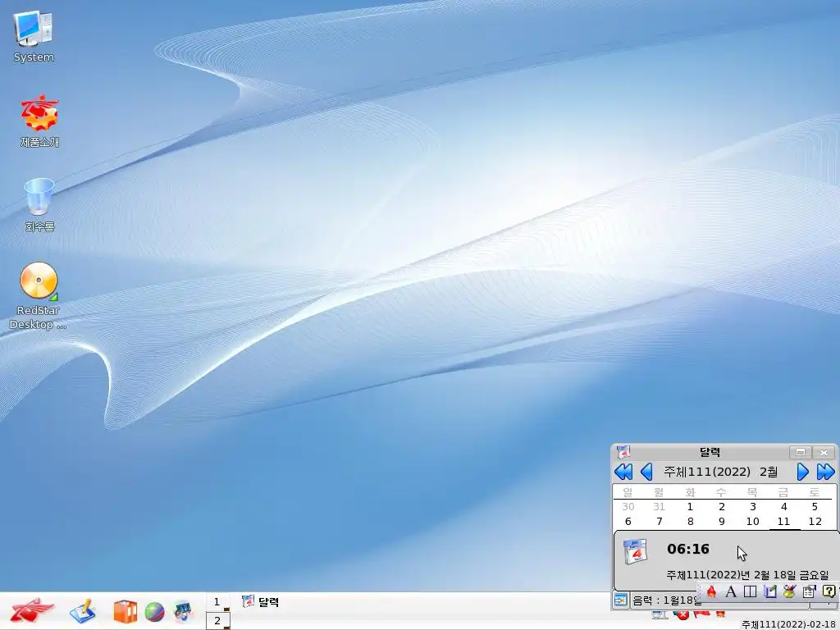
Task: Select calendar date 2
Action: (722, 507)
